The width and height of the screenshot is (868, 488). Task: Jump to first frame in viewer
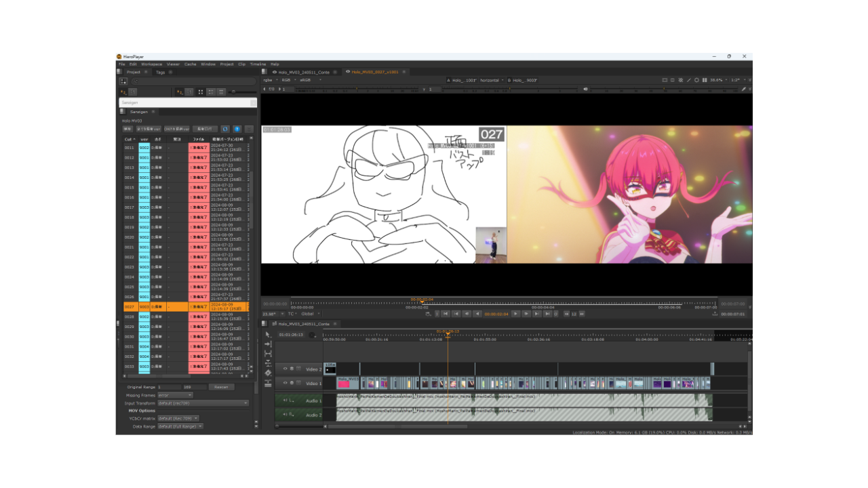446,314
